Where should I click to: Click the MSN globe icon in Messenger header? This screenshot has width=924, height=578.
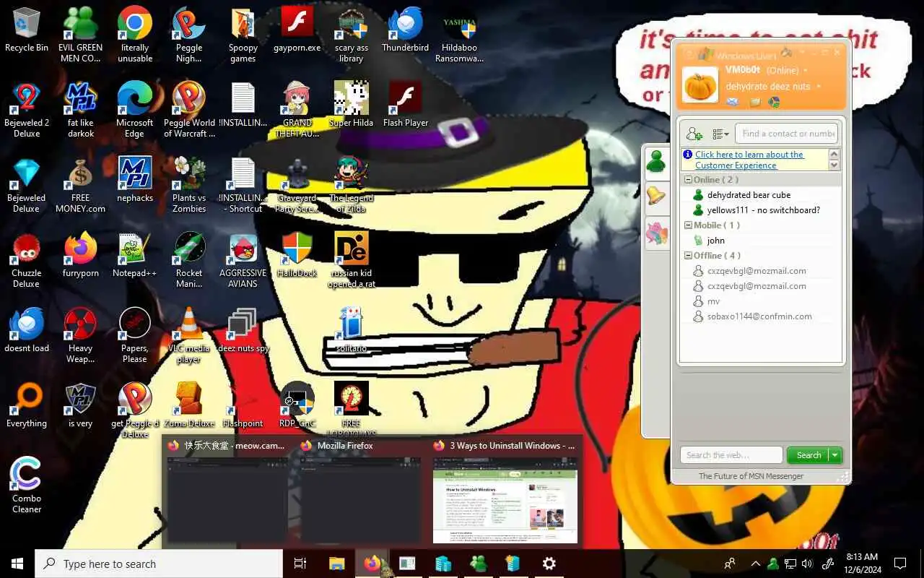pyautogui.click(x=774, y=102)
